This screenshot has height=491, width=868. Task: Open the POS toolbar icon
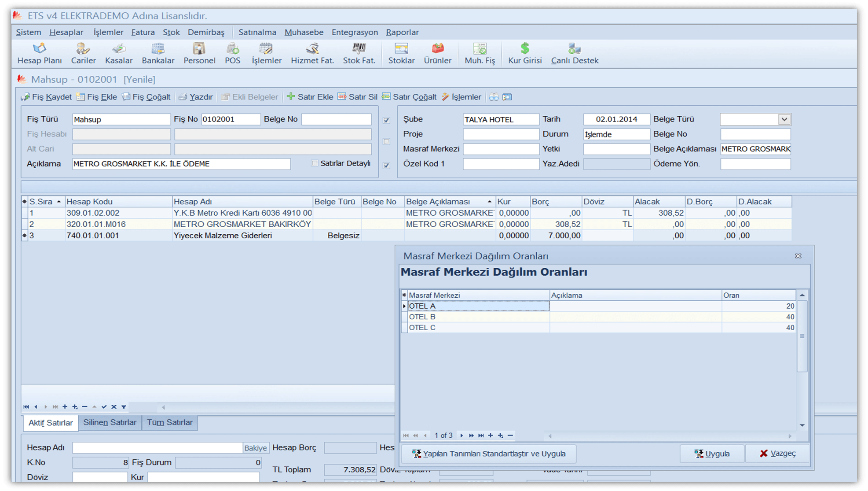click(233, 54)
